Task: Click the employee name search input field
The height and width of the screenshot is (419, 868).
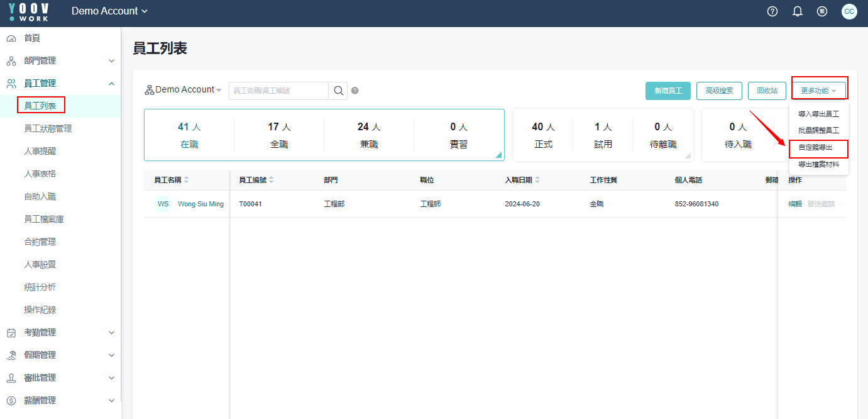Action: [x=278, y=91]
